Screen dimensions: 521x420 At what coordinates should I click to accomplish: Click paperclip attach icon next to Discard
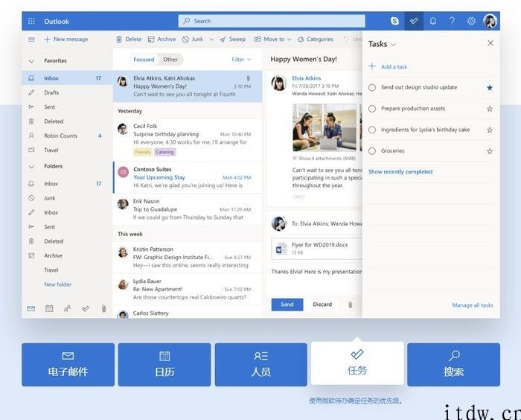[x=350, y=305]
